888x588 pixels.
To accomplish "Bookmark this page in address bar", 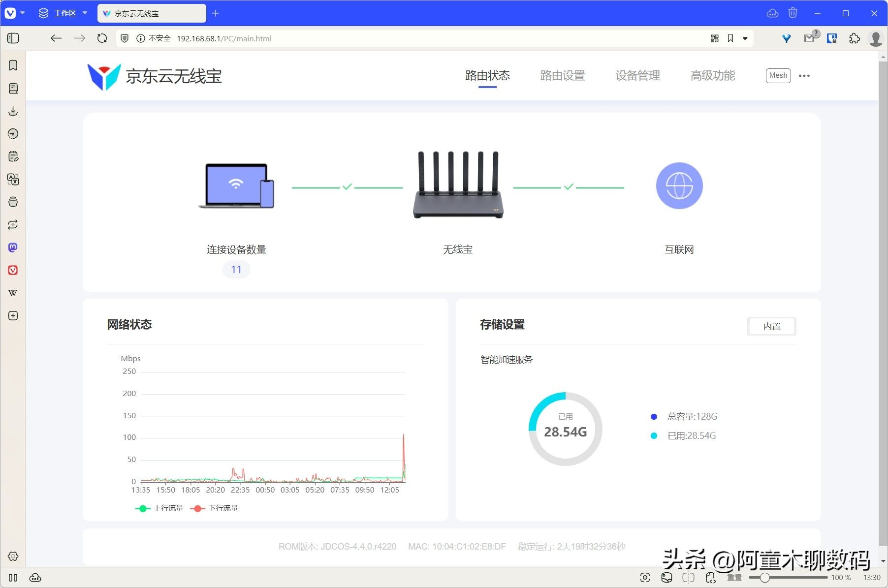I will coord(730,38).
